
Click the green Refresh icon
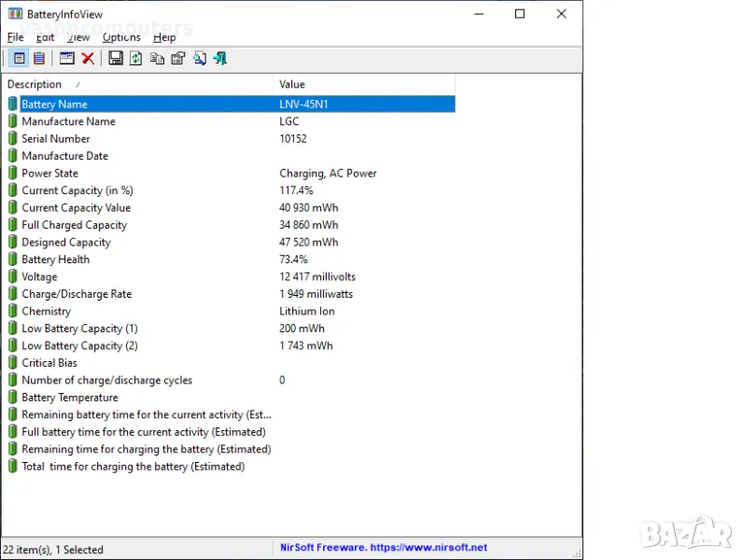coord(136,59)
